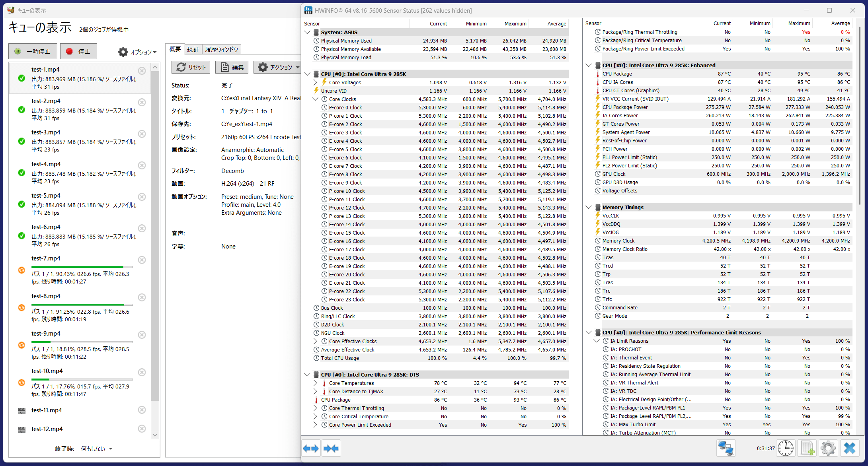Open HWiNFO remote network monitoring icon

[x=726, y=449]
